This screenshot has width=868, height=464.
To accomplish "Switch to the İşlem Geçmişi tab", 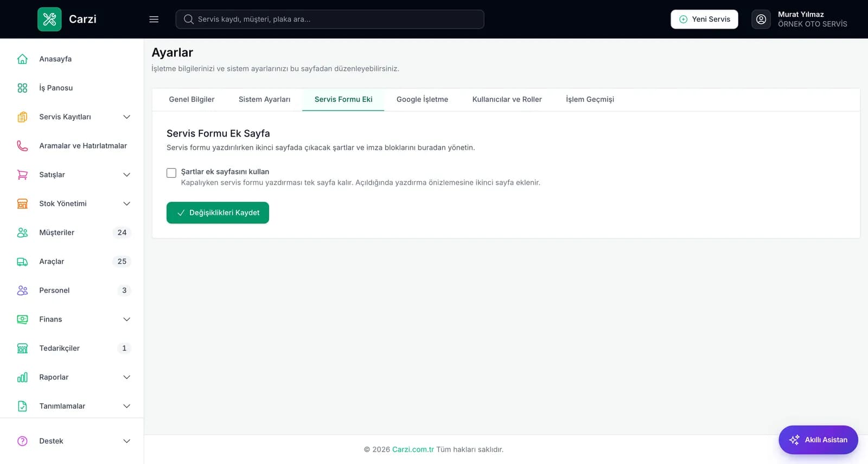I will coord(590,99).
